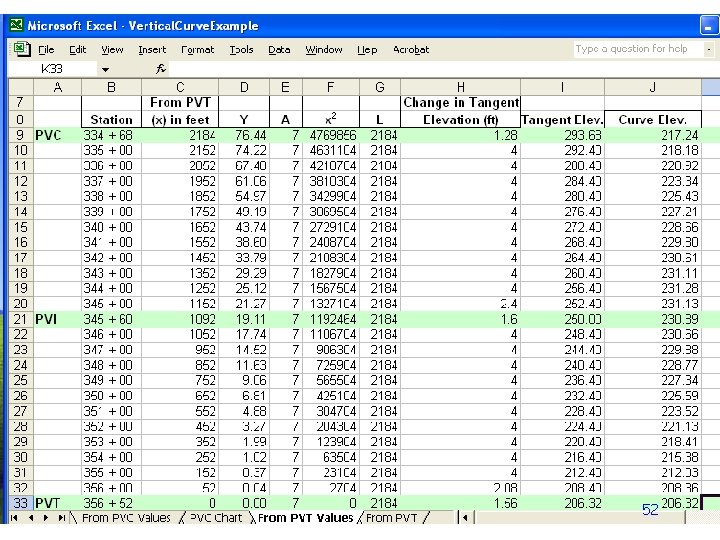Click station cell '345 + 60'
The image size is (720, 540).
point(111,319)
